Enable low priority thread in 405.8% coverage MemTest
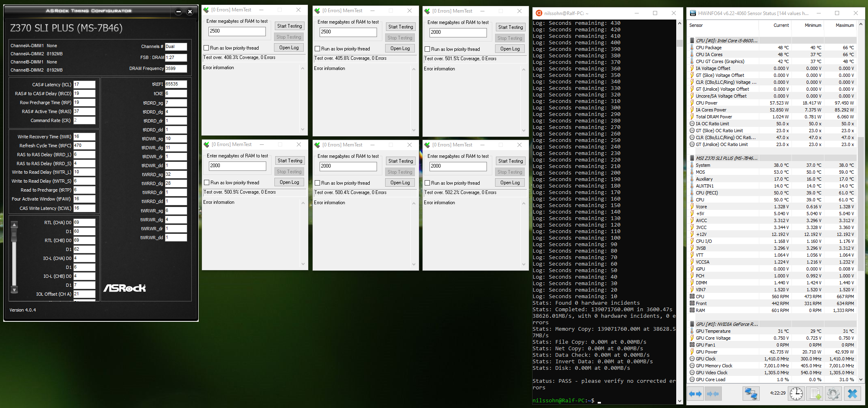 pyautogui.click(x=318, y=49)
